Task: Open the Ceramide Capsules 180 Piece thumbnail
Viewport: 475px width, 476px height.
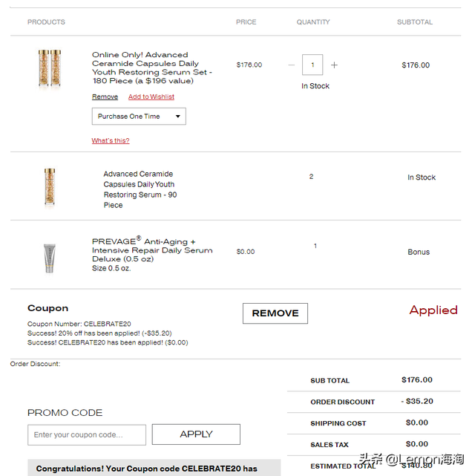Action: coord(50,69)
